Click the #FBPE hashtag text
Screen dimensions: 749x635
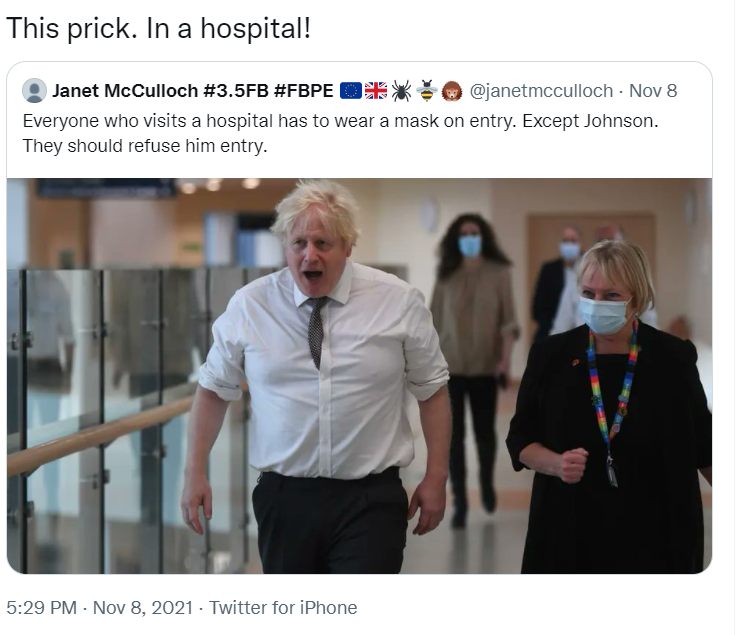[x=306, y=91]
